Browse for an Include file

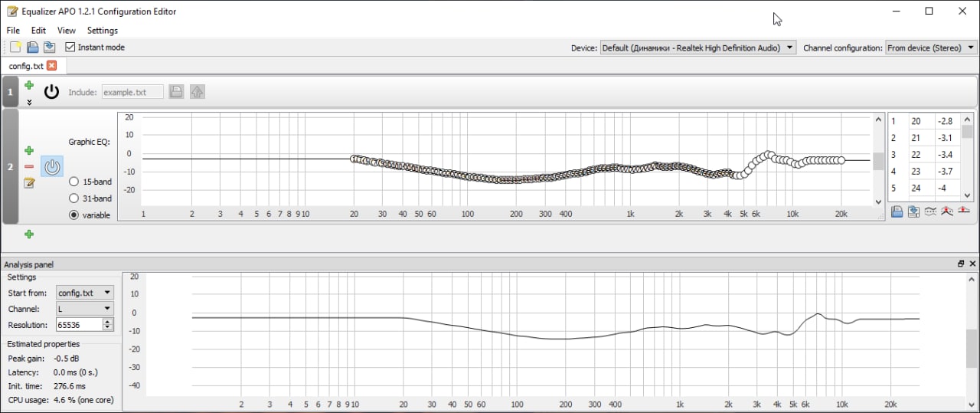[x=176, y=92]
